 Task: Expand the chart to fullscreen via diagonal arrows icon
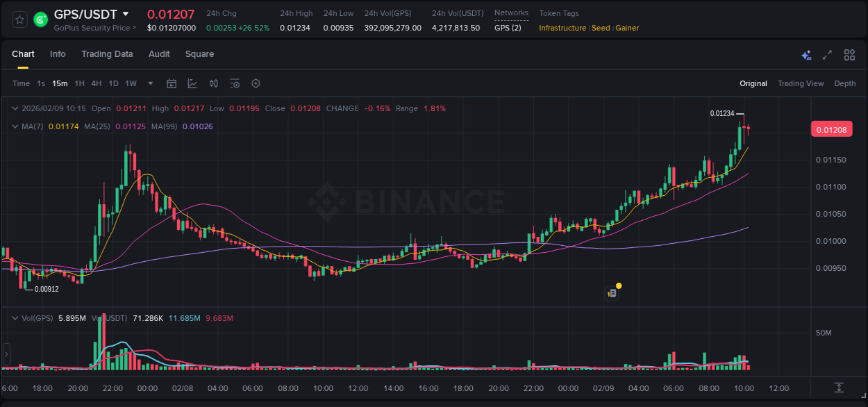827,54
